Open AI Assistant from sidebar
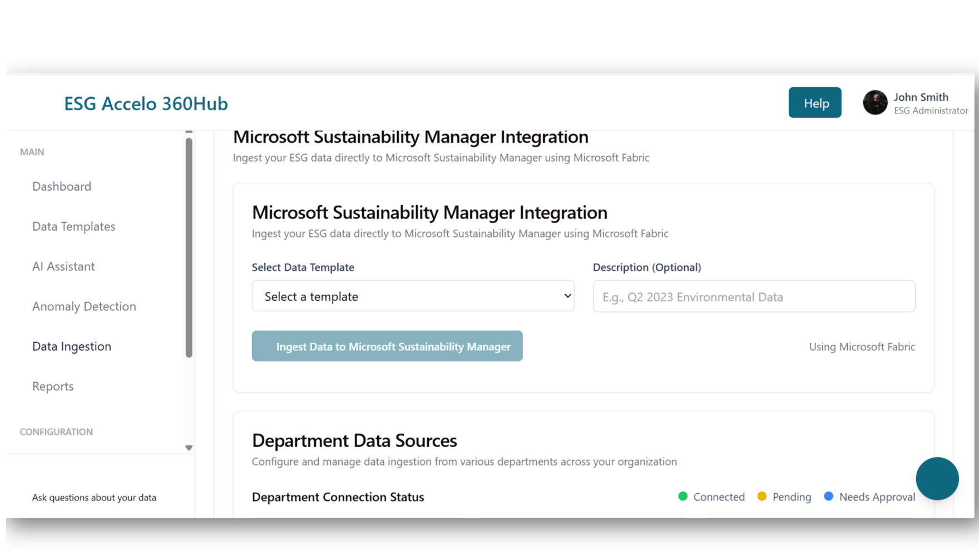This screenshot has width=979, height=560. click(x=63, y=266)
